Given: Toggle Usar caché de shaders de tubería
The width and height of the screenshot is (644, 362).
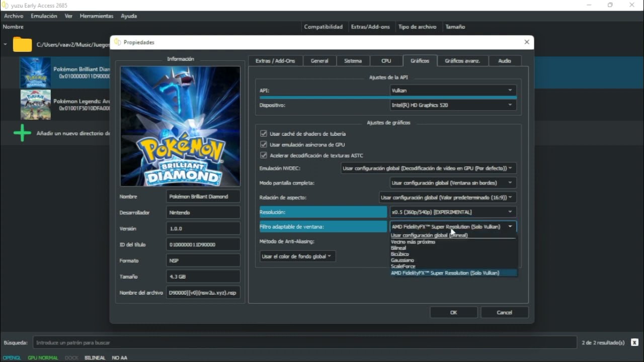Looking at the screenshot, I should click(x=263, y=134).
